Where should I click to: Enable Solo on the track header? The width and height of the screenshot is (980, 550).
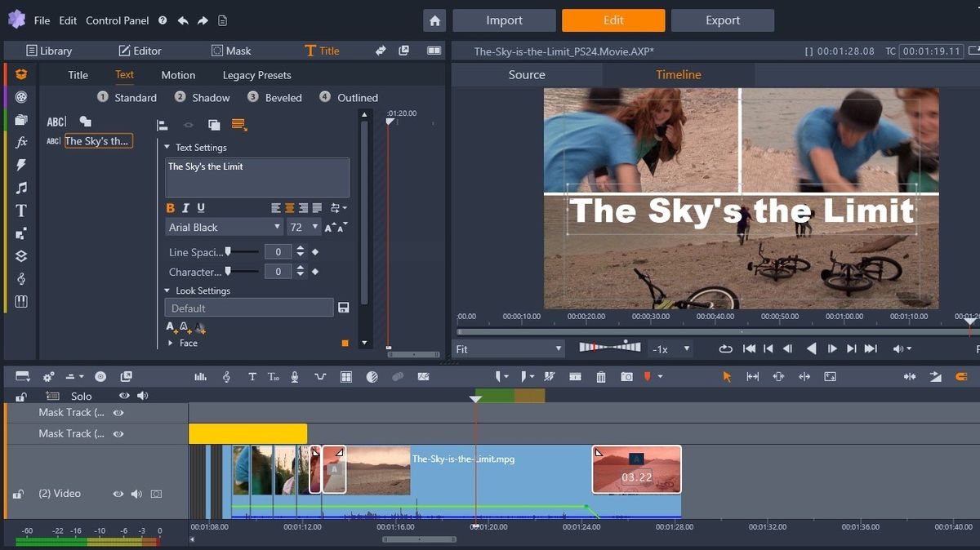tap(82, 396)
